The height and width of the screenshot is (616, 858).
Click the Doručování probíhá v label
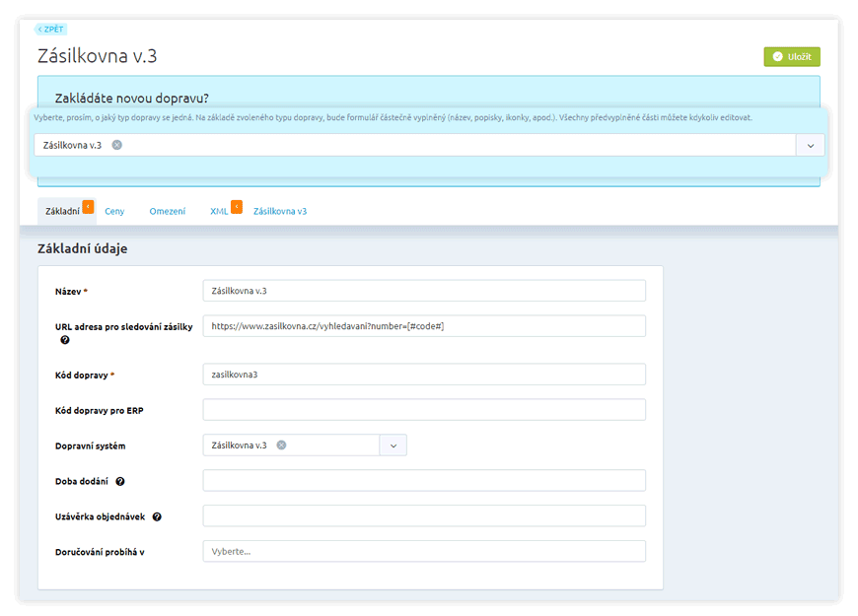click(x=100, y=552)
